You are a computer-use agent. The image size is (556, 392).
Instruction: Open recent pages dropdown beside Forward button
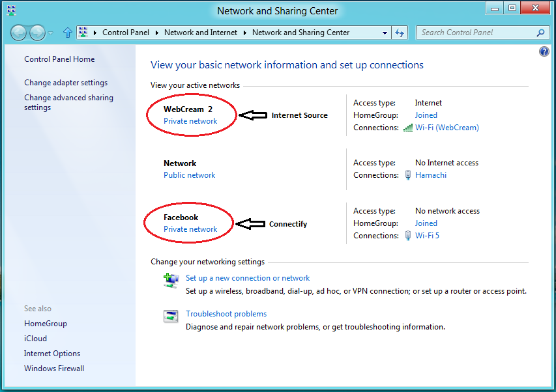(x=51, y=33)
